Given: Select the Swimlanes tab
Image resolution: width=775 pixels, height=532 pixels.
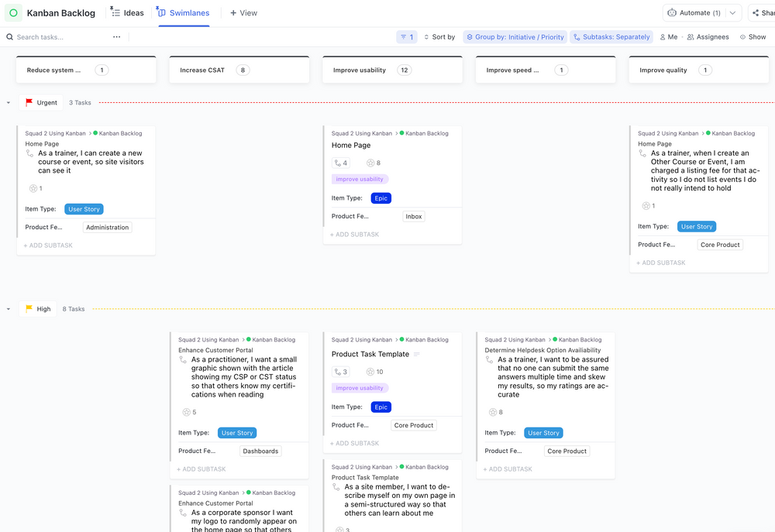Looking at the screenshot, I should pos(184,12).
